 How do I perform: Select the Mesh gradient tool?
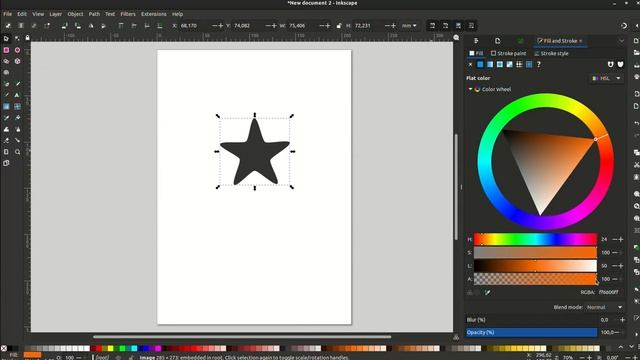coord(18,107)
